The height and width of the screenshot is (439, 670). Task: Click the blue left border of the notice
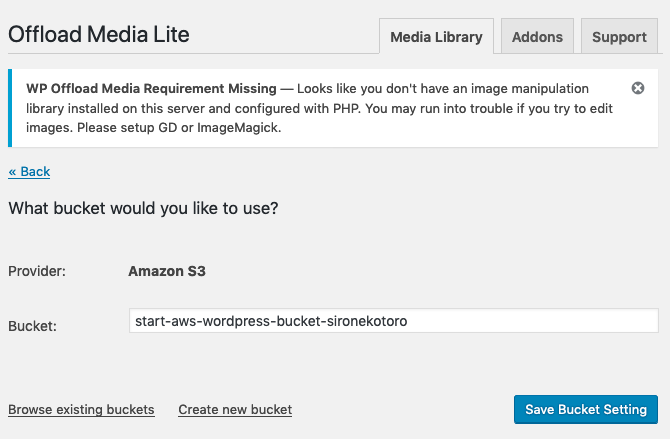10,108
